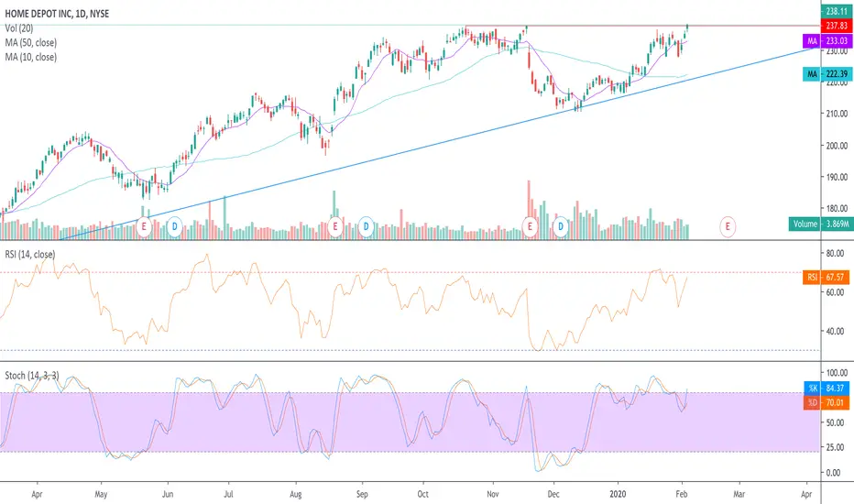Click the Volume 3.869M value tag
Screen dimensions: 854x504
coord(821,224)
